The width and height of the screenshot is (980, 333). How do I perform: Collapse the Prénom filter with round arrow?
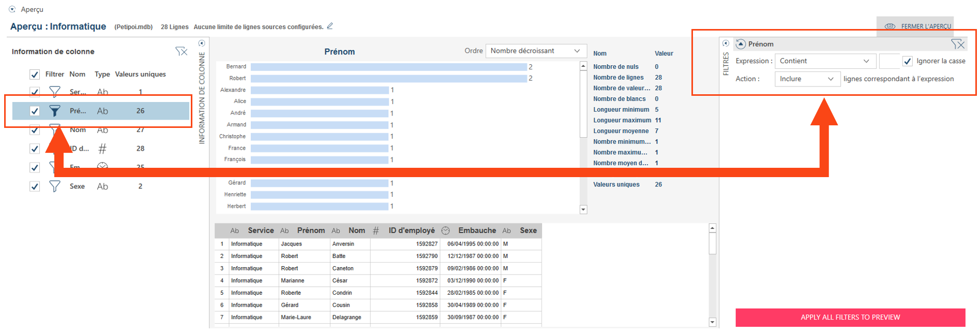[x=741, y=44]
